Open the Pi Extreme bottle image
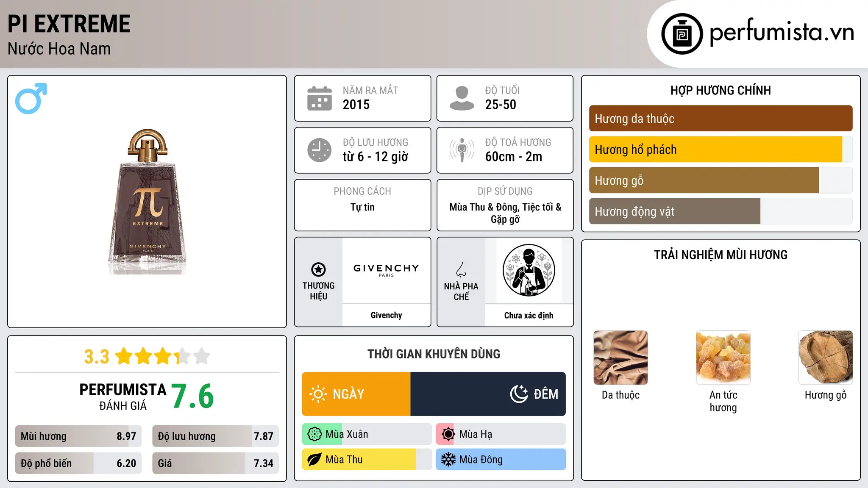868x488 pixels. (x=147, y=202)
